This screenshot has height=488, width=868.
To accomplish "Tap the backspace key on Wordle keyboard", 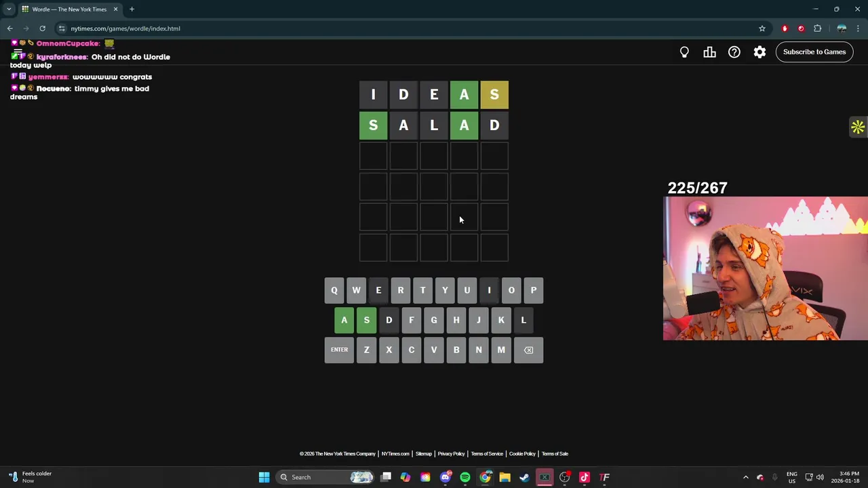I will point(528,350).
